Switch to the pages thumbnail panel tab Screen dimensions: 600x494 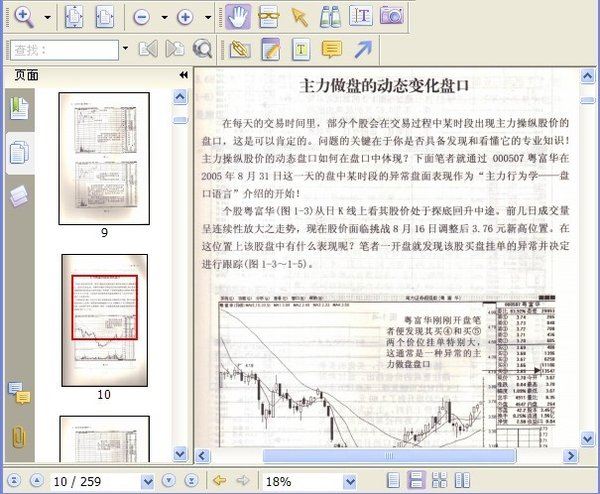(x=19, y=152)
